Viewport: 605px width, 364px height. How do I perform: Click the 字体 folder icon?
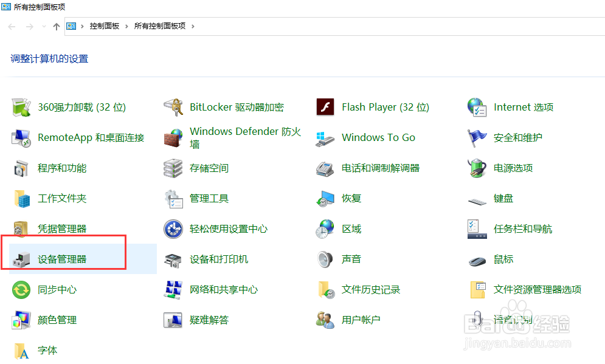(x=21, y=351)
